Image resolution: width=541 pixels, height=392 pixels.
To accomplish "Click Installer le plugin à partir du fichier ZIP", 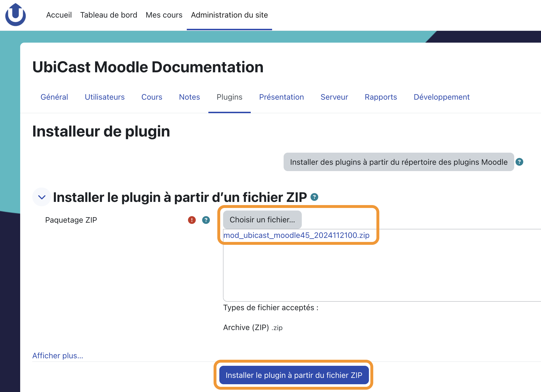I will [294, 375].
